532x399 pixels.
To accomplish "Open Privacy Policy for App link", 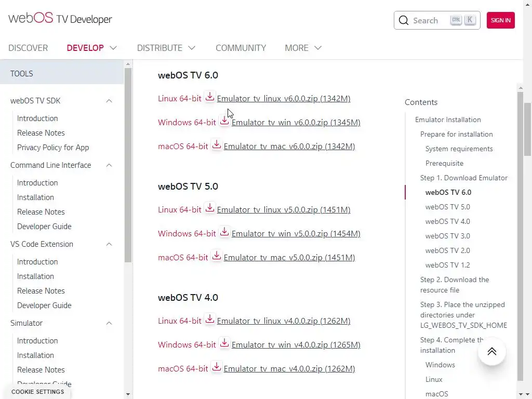I will click(53, 148).
